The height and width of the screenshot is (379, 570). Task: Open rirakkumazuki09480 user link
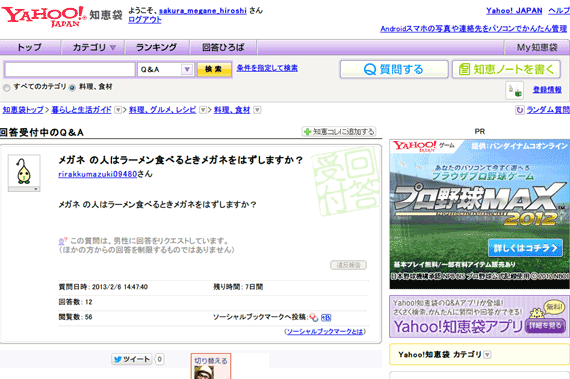click(x=98, y=174)
